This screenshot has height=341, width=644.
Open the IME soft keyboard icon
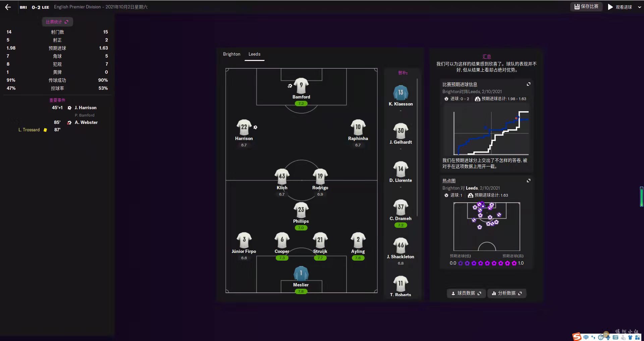(x=615, y=337)
